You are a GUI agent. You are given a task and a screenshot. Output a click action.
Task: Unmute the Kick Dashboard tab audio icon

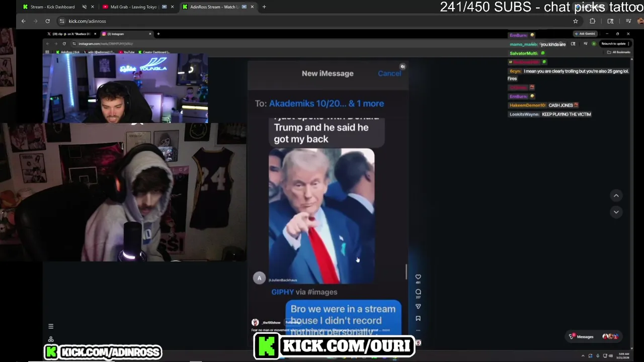85,7
